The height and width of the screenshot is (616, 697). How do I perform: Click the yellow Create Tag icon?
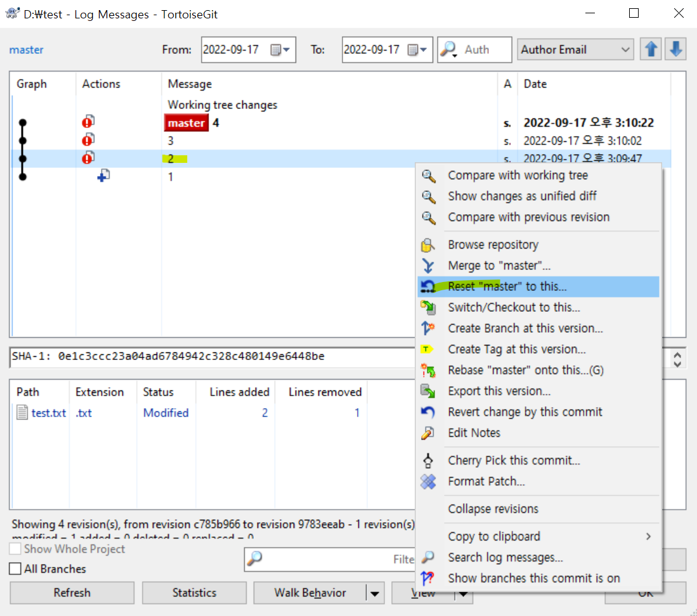tap(427, 349)
